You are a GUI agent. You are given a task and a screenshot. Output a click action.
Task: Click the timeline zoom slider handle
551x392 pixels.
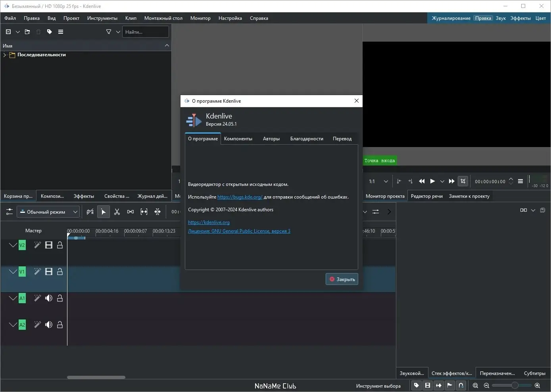(515, 385)
